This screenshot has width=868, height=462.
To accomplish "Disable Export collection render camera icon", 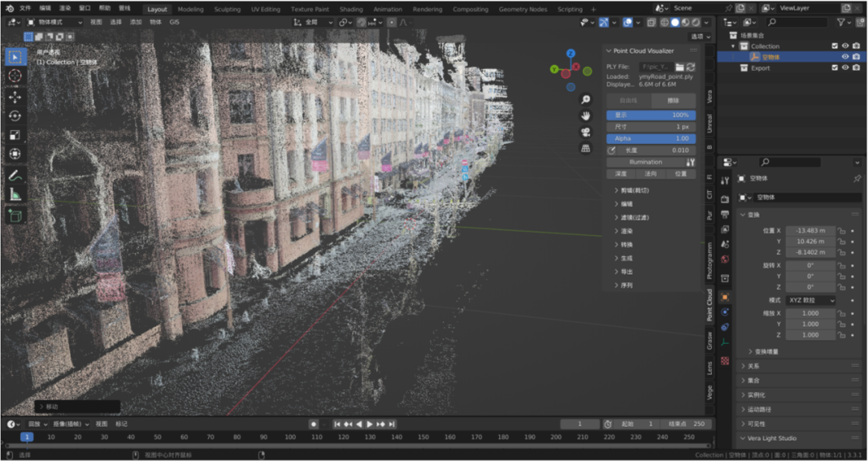I will [856, 67].
